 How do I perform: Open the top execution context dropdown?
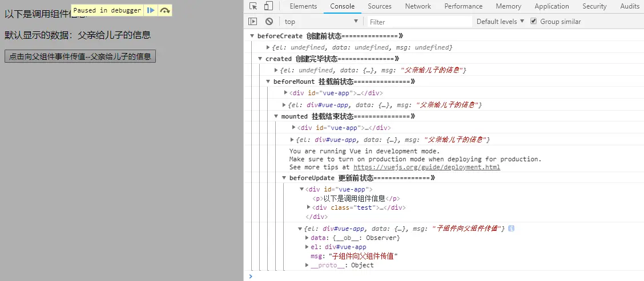click(321, 21)
